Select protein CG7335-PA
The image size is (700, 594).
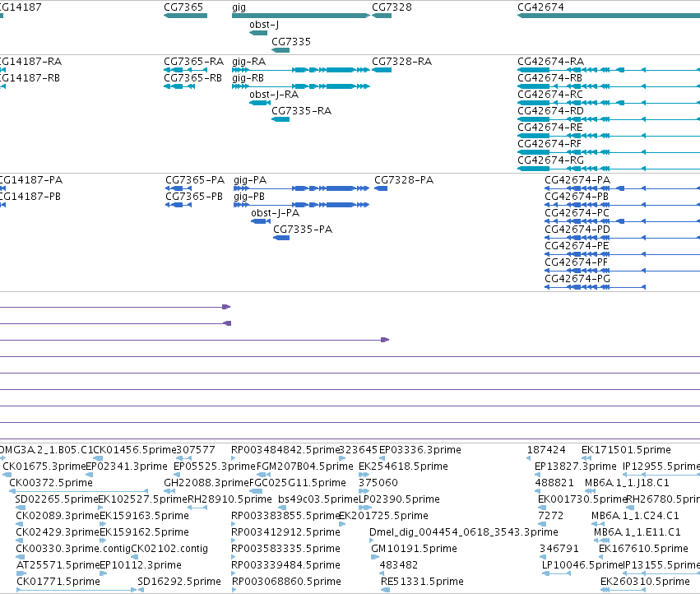coord(281,238)
